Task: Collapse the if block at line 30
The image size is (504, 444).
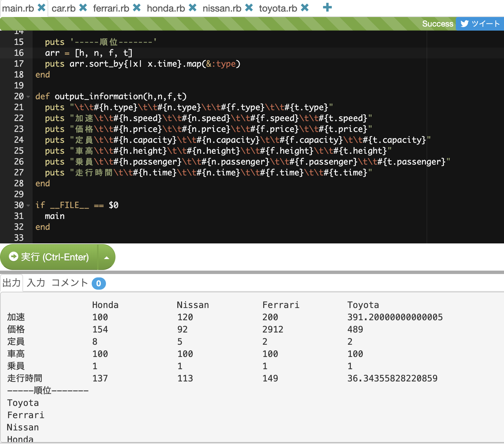Action: (x=28, y=206)
